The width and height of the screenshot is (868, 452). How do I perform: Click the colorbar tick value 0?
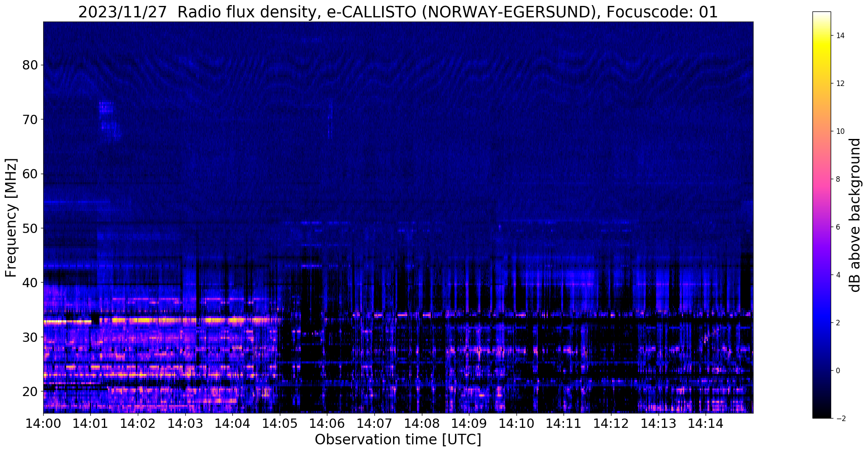point(837,371)
